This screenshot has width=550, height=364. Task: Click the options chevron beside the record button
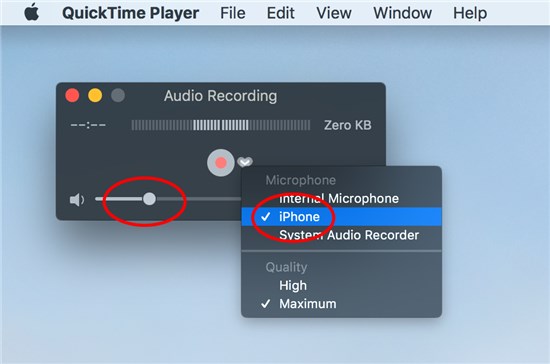tap(244, 162)
